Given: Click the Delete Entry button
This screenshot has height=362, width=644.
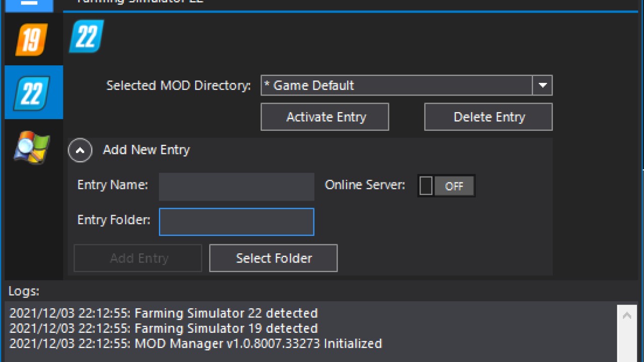Looking at the screenshot, I should (x=489, y=117).
